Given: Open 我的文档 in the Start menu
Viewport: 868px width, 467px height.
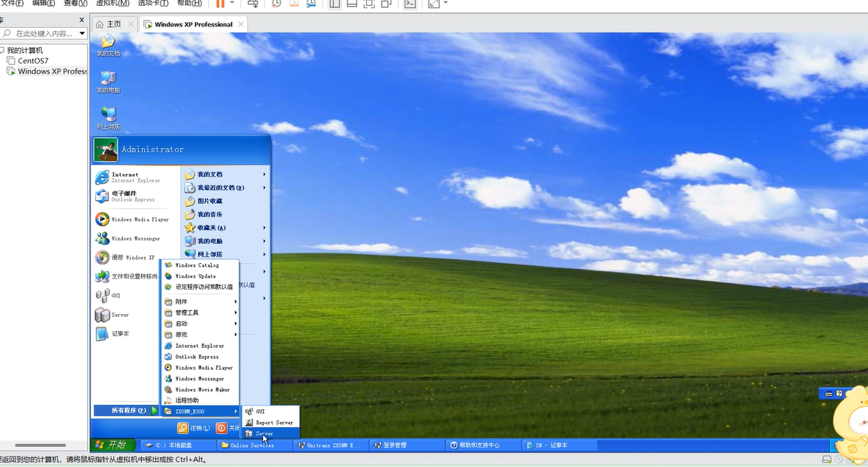Looking at the screenshot, I should 225,174.
